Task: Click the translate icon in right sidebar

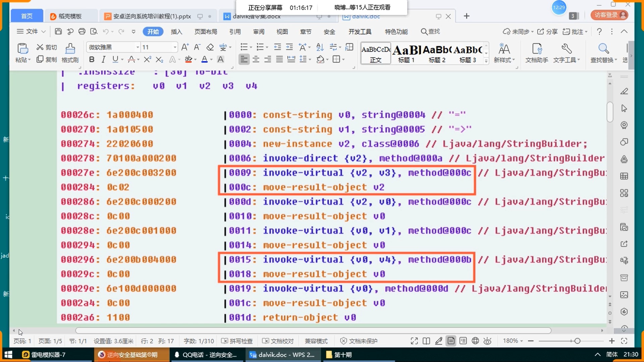Action: pyautogui.click(x=624, y=260)
